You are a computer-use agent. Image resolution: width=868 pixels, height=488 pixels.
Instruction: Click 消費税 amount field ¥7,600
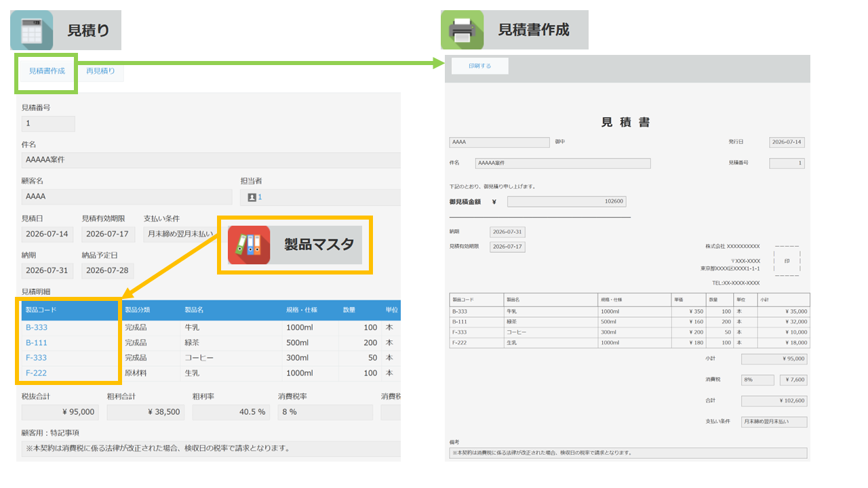[x=793, y=380]
